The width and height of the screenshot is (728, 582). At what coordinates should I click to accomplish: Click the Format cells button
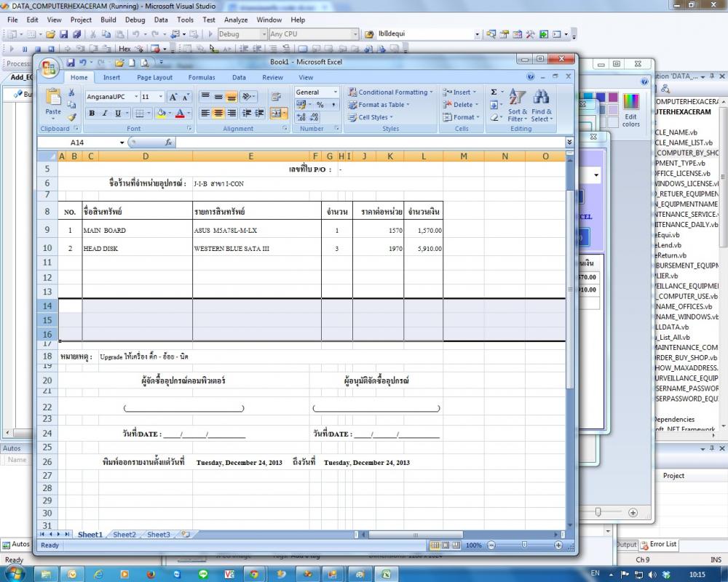[460, 117]
